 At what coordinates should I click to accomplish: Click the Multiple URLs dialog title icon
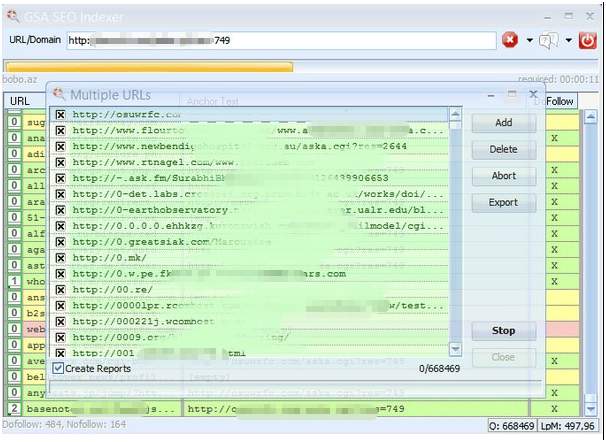point(59,94)
